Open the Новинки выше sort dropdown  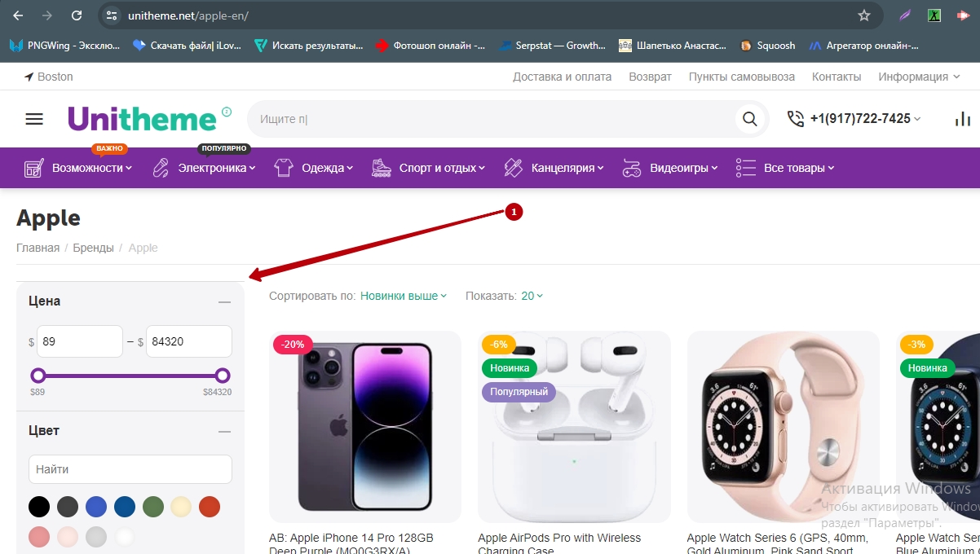pos(404,296)
